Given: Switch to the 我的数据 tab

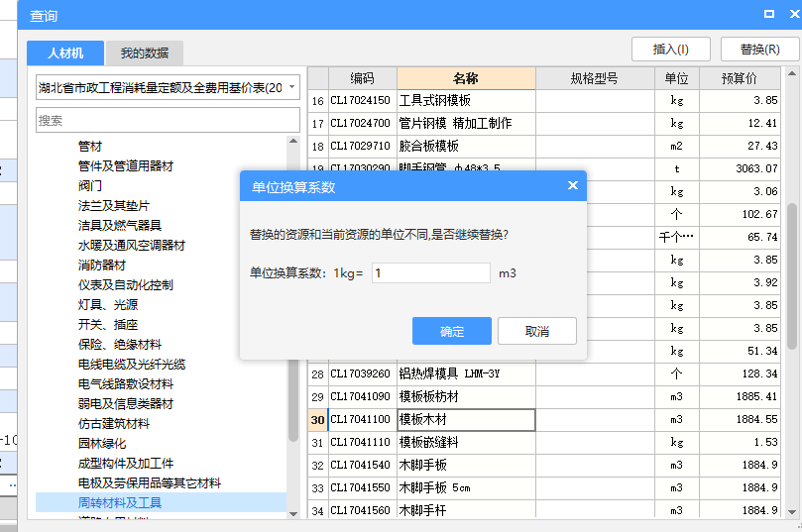Looking at the screenshot, I should pyautogui.click(x=145, y=53).
